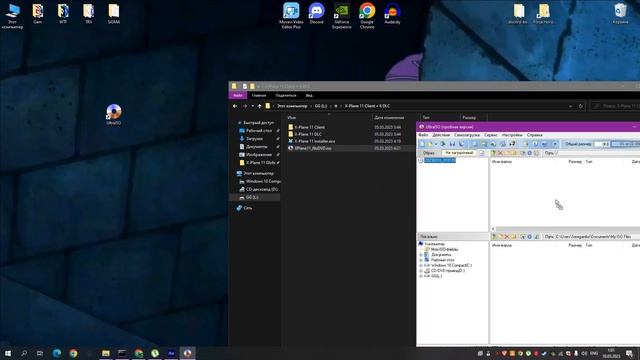
Task: Select 'X-Plane 11 Client' folder in Explorer
Action: [310, 127]
